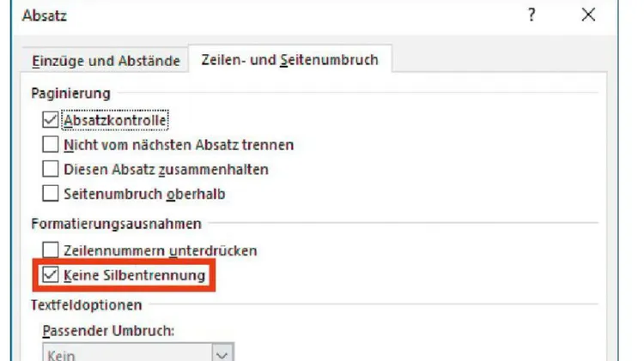Expand the Passender Umbruch dropdown arrow
Image resolution: width=644 pixels, height=361 pixels.
pyautogui.click(x=222, y=354)
